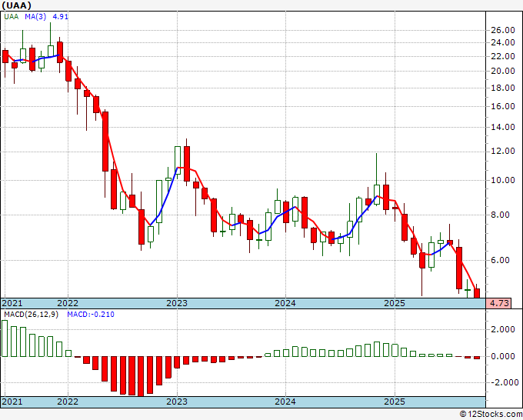Viewport: 523px width, 420px height.
Task: Click 2025 on the price chart timeline
Action: [x=395, y=303]
